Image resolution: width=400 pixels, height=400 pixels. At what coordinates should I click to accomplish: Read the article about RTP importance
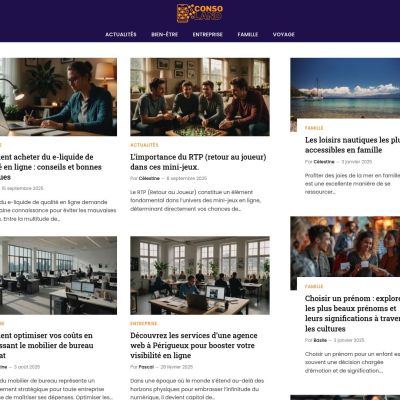tap(198, 162)
